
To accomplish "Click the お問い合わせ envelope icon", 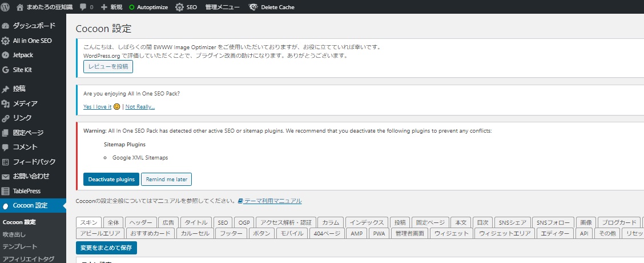I will 5,177.
